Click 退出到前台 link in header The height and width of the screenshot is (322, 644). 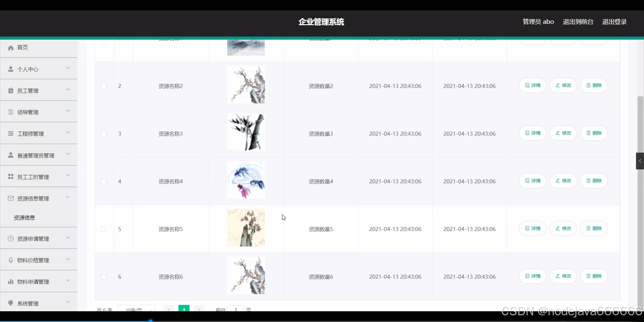(578, 22)
